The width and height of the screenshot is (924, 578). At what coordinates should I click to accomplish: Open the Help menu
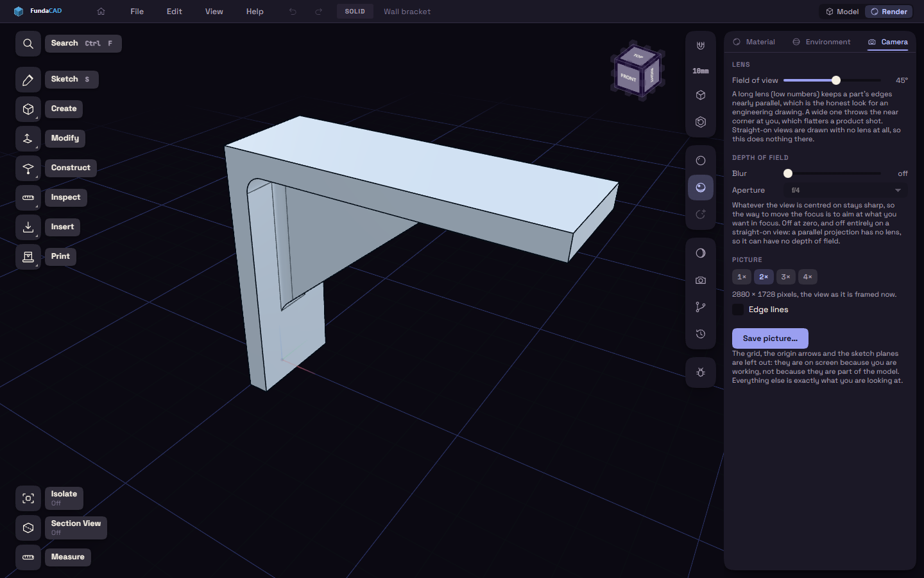click(x=255, y=12)
